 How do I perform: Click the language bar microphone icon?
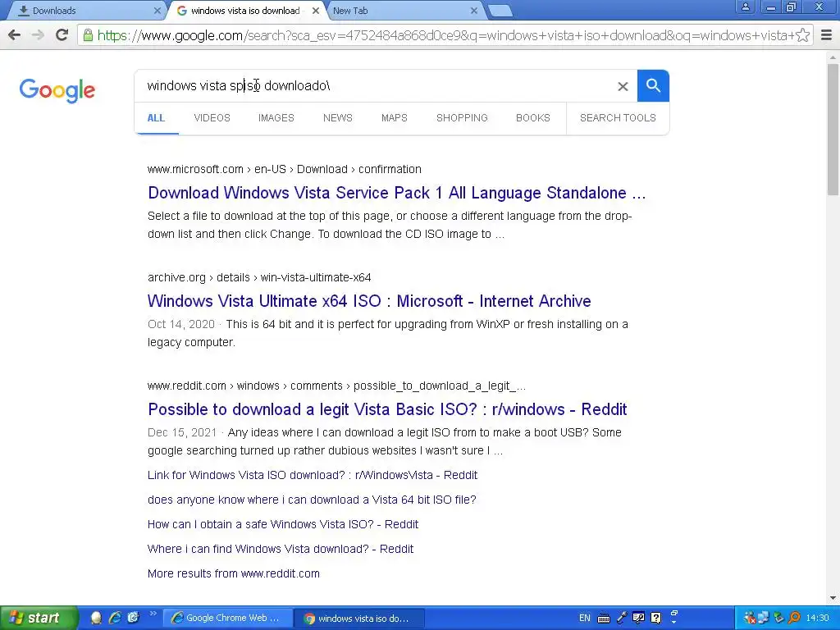click(622, 619)
